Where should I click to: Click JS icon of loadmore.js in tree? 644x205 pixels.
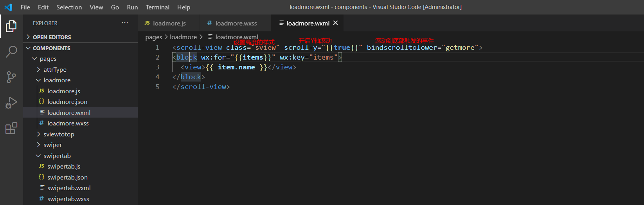point(41,91)
